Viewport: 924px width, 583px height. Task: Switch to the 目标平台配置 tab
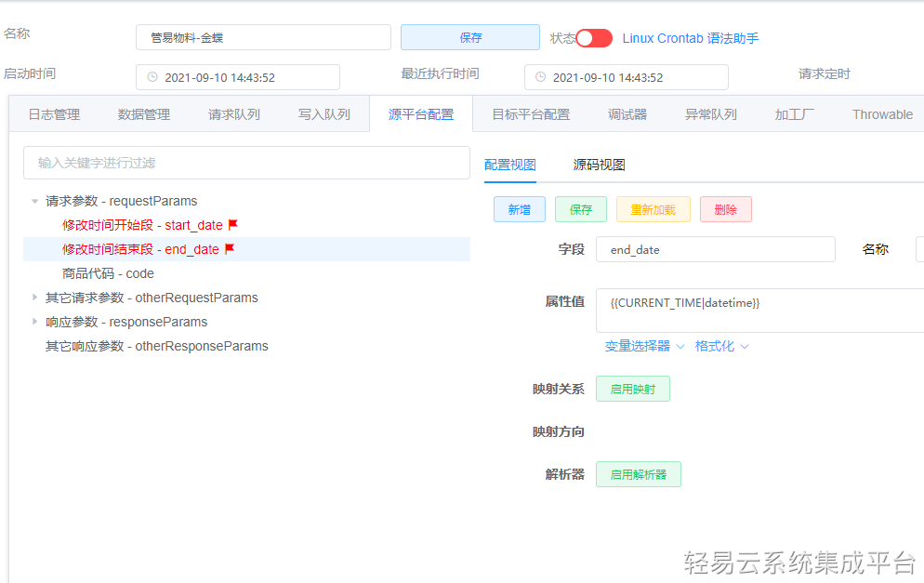click(530, 113)
